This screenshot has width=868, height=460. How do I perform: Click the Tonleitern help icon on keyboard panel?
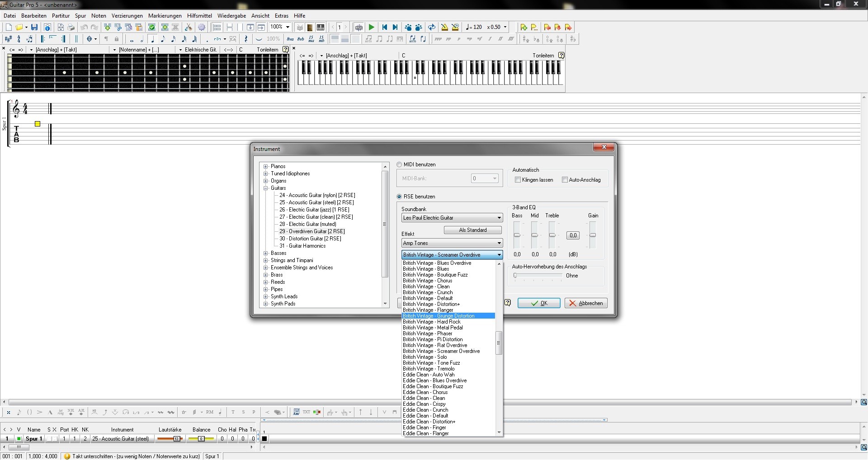pos(561,56)
